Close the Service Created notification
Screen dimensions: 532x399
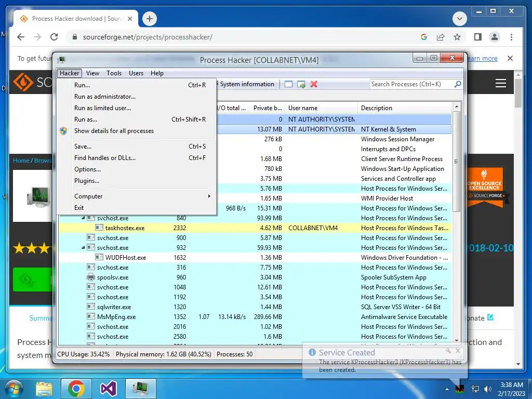[x=458, y=351]
